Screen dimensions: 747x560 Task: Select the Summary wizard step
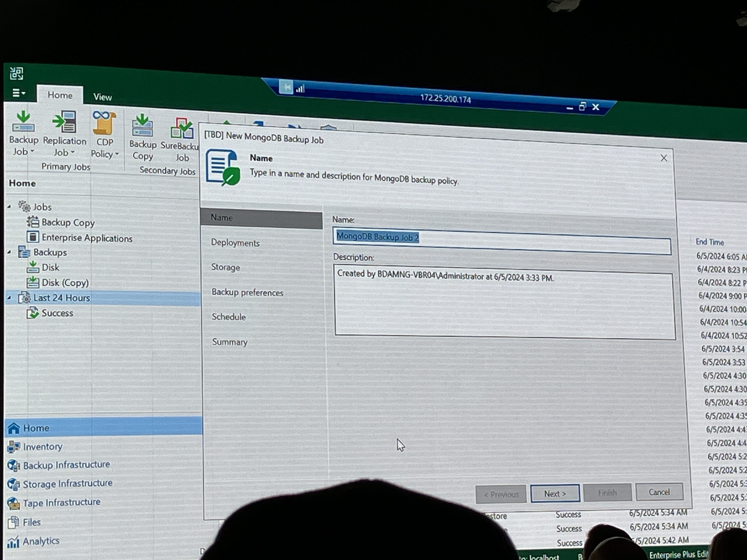pos(230,342)
